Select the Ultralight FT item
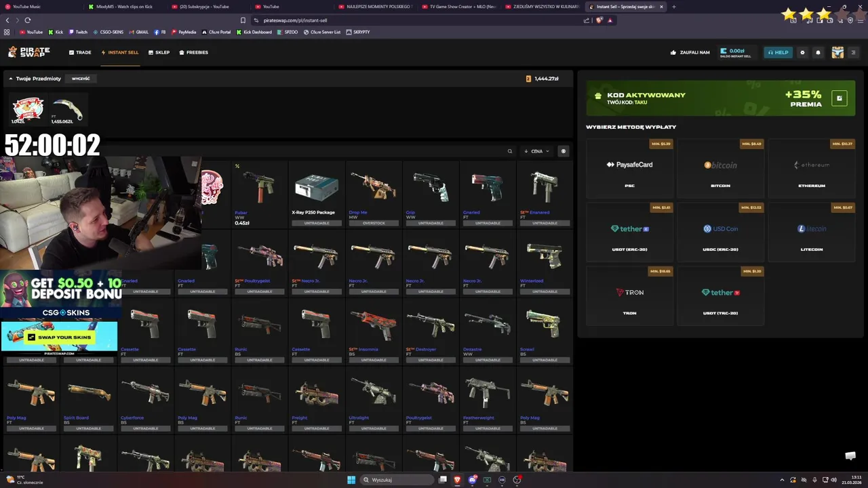This screenshot has width=868, height=488. tap(373, 400)
